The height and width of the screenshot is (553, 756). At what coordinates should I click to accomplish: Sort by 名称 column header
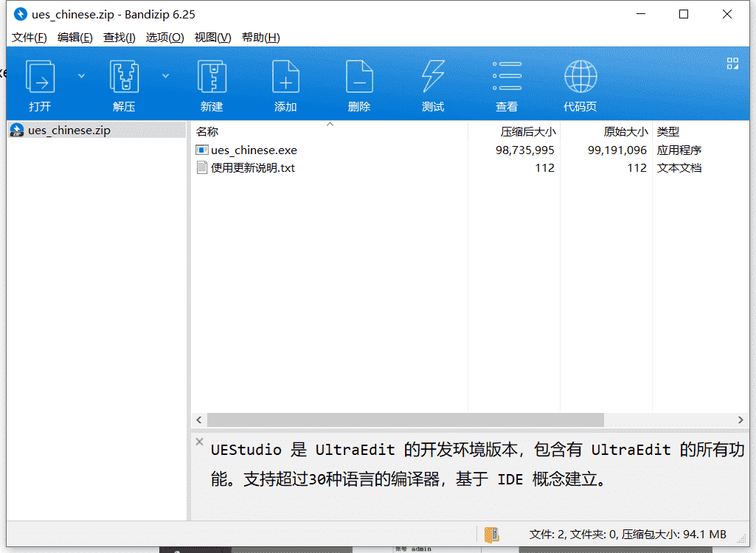[330, 131]
